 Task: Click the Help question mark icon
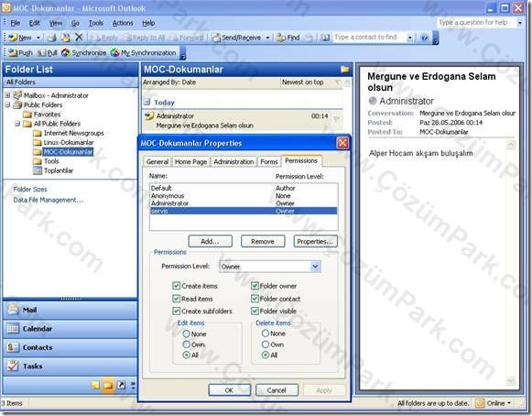[424, 38]
